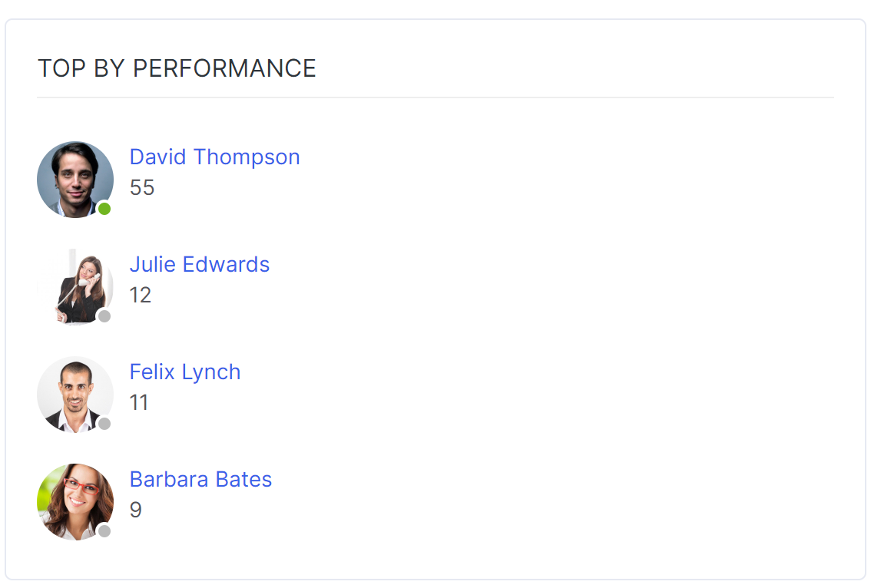Viewport: 871px width, 588px height.
Task: Click David Thompson's avatar photo
Action: pyautogui.click(x=75, y=180)
